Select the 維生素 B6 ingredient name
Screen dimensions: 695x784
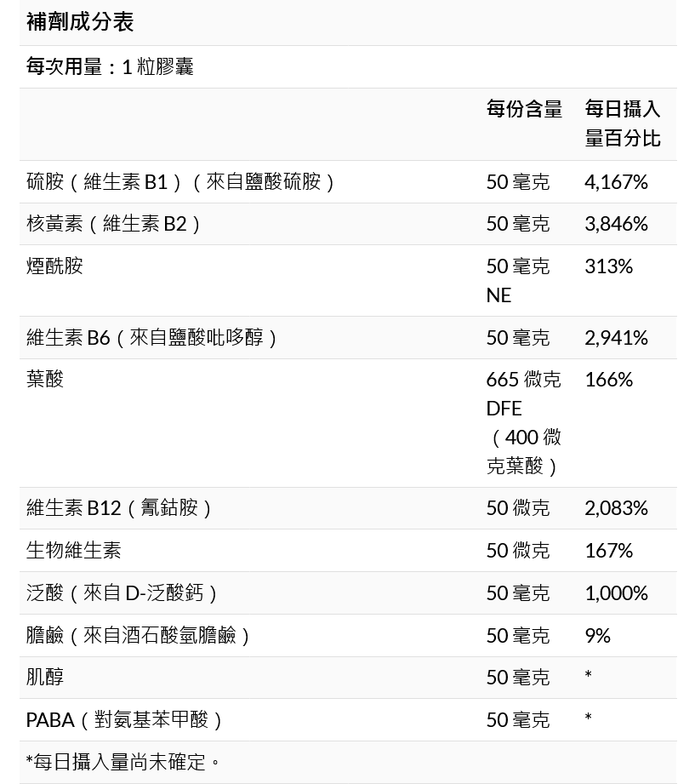coord(153,338)
